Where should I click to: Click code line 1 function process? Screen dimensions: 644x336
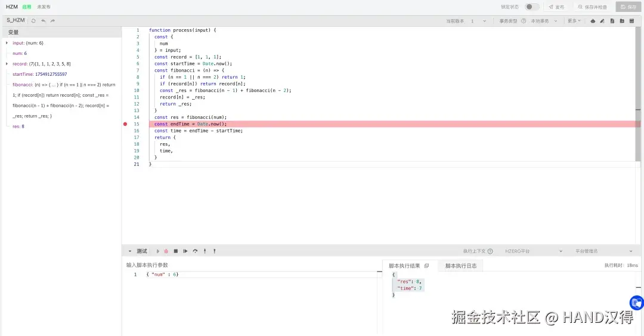(x=182, y=30)
